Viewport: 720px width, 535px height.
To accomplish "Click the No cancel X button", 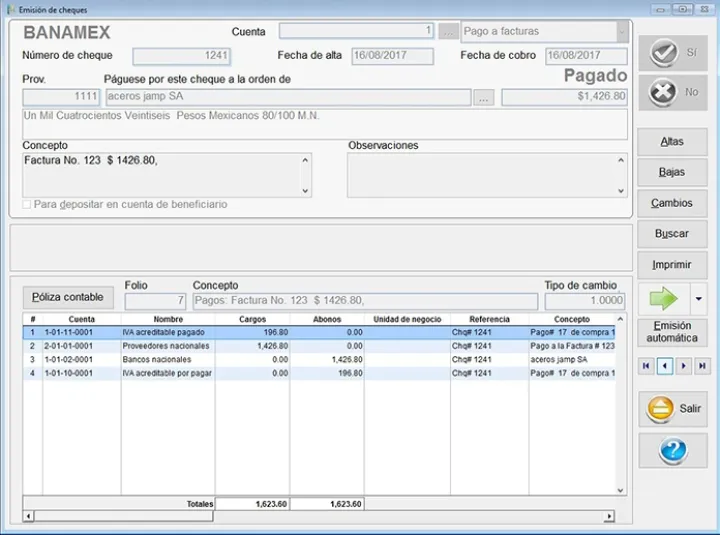I will pos(672,93).
